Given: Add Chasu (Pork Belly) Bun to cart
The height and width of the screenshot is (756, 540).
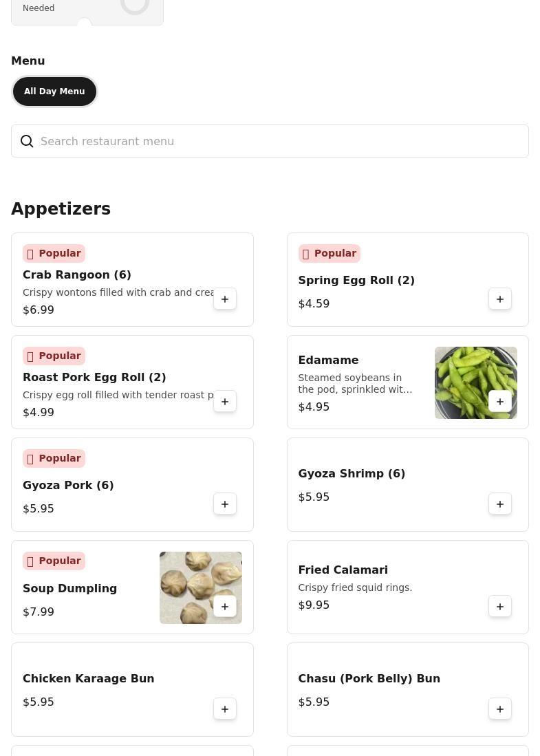Looking at the screenshot, I should tap(500, 709).
